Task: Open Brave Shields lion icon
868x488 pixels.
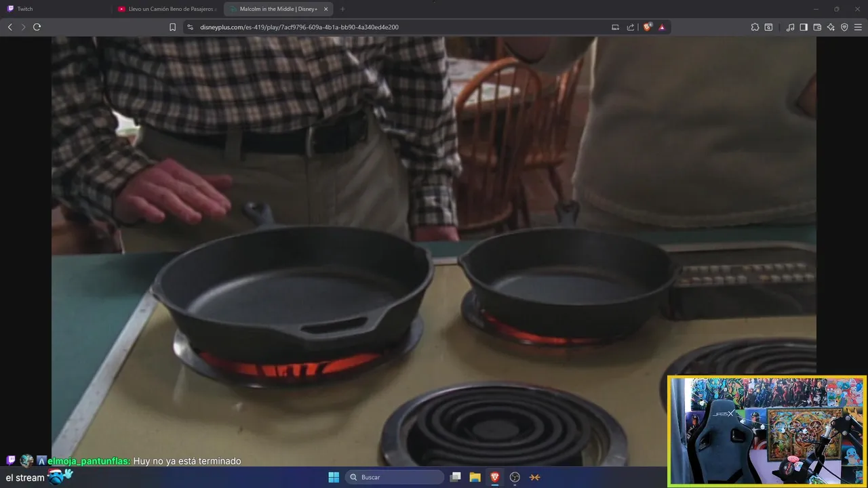Action: 648,27
